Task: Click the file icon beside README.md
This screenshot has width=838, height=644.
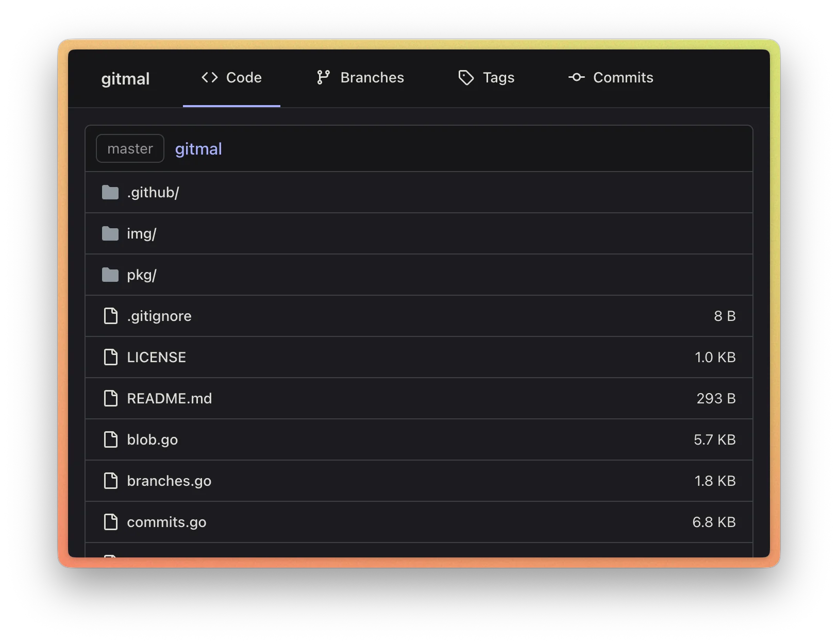Action: [111, 398]
